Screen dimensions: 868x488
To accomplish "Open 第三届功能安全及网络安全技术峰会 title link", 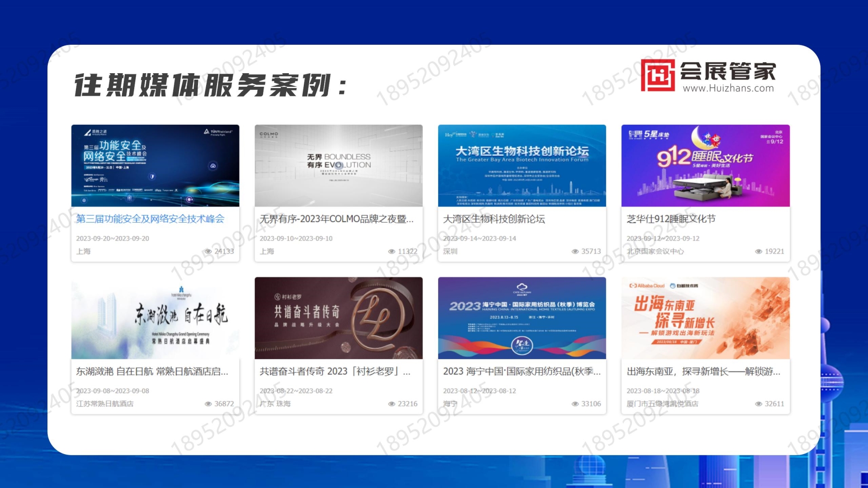I will coord(150,219).
